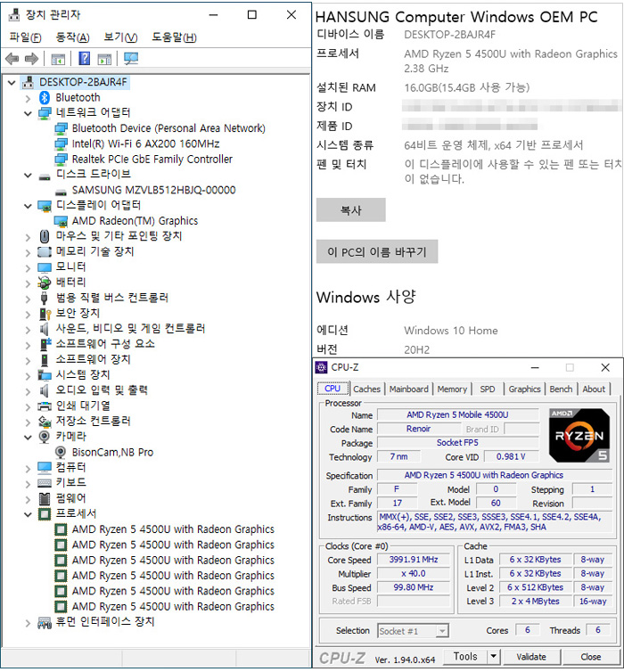Click the Bluetooth category icon
The image size is (624, 672).
point(45,98)
